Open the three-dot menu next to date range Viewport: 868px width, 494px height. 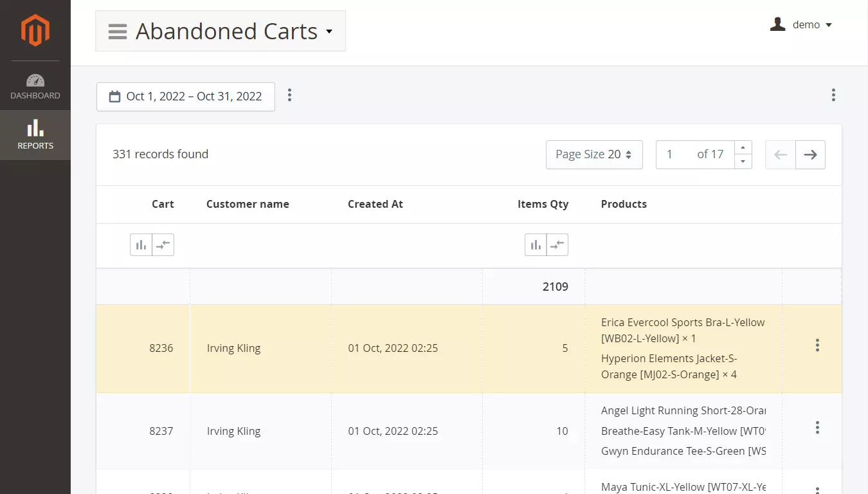[x=289, y=96]
